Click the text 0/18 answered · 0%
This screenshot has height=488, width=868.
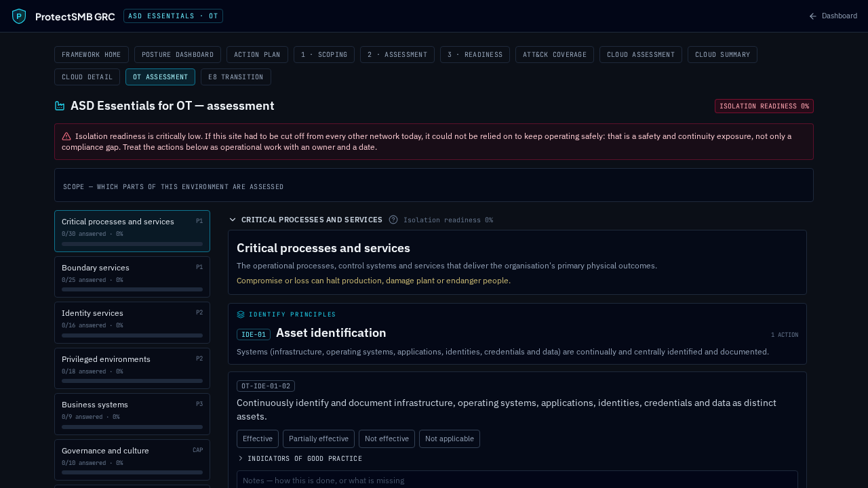[92, 371]
